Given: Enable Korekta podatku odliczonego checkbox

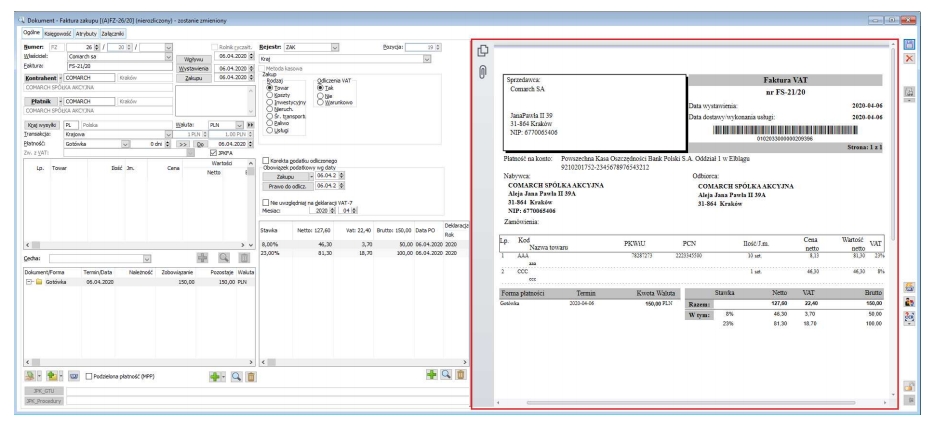Looking at the screenshot, I should 266,161.
